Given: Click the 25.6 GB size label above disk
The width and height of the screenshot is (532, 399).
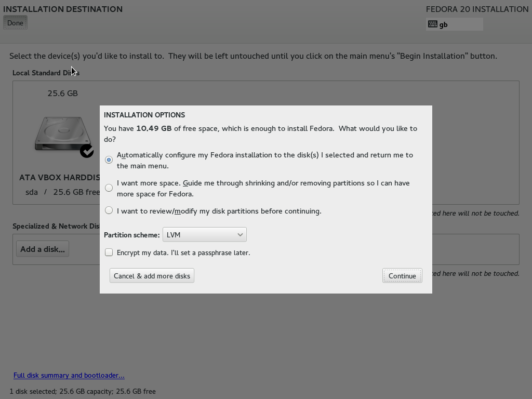Looking at the screenshot, I should point(63,94).
